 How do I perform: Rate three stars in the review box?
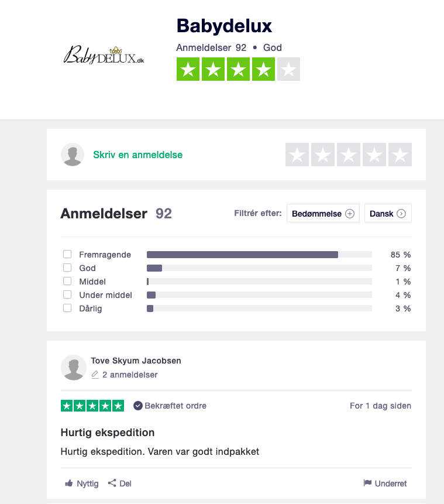(349, 155)
